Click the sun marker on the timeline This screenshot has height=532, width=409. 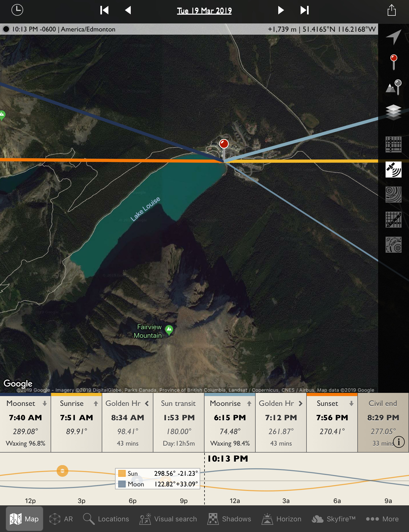pyautogui.click(x=62, y=471)
